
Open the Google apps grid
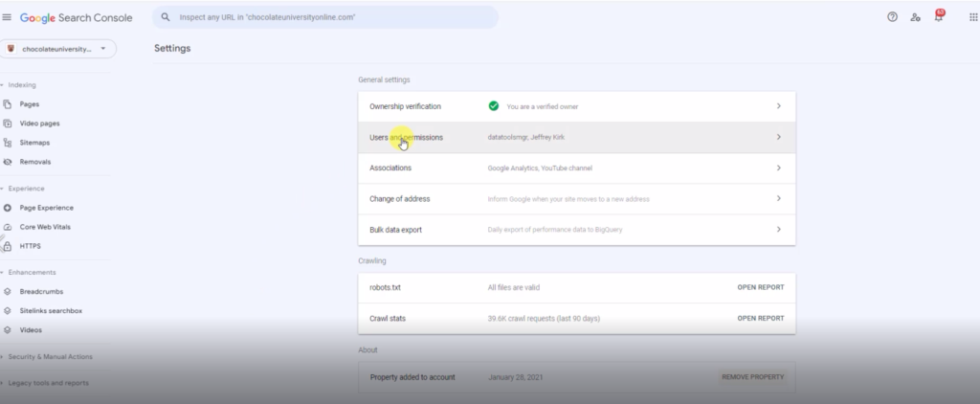coord(973,17)
